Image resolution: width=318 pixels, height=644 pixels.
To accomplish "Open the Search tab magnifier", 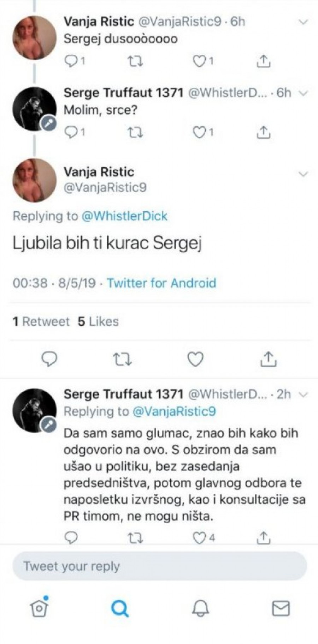I will [x=120, y=608].
